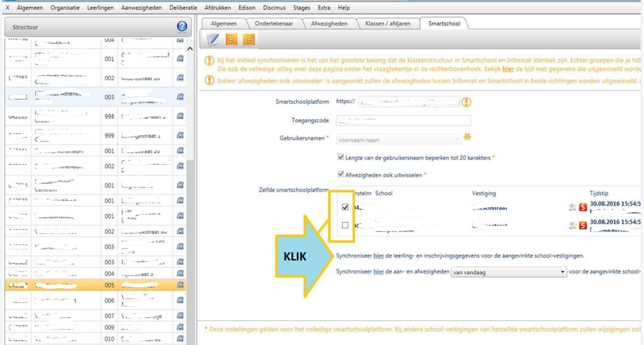Click the row icon for vestiging 999
The height and width of the screenshot is (345, 644).
click(180, 135)
